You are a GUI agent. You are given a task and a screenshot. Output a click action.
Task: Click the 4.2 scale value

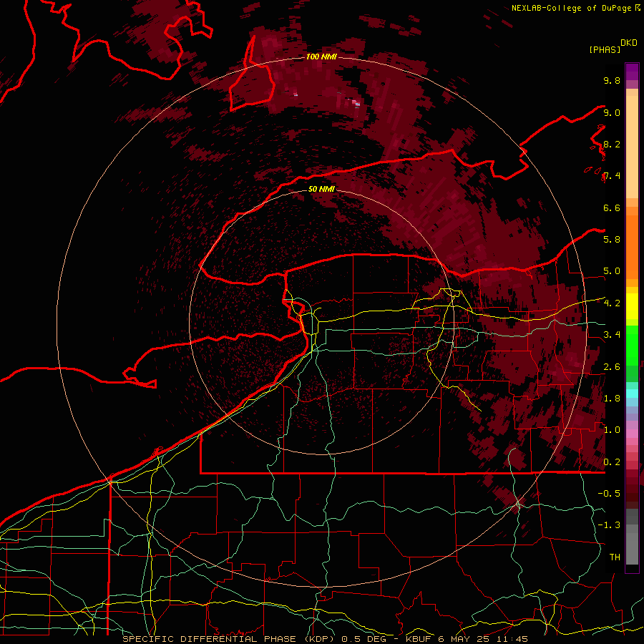pos(612,303)
